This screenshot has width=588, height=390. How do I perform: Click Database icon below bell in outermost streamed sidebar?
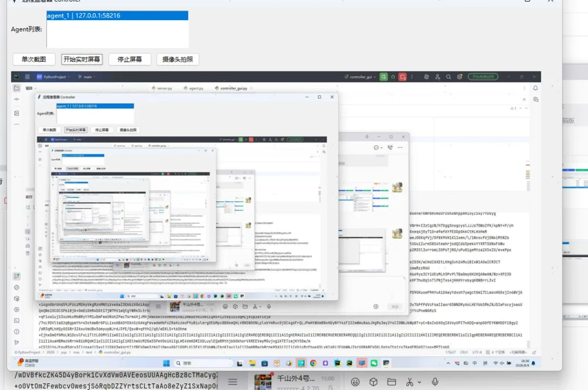pyautogui.click(x=536, y=99)
